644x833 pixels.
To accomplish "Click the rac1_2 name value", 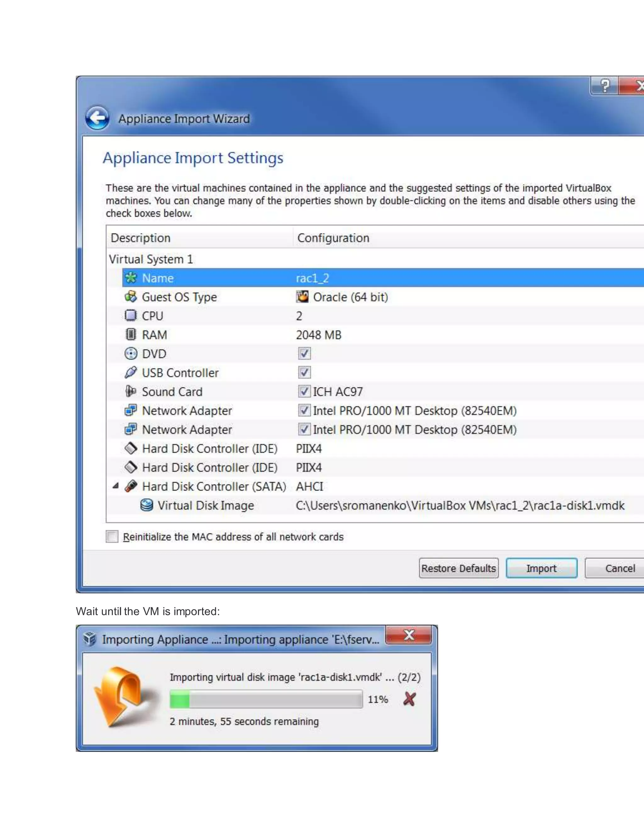I will 312,278.
